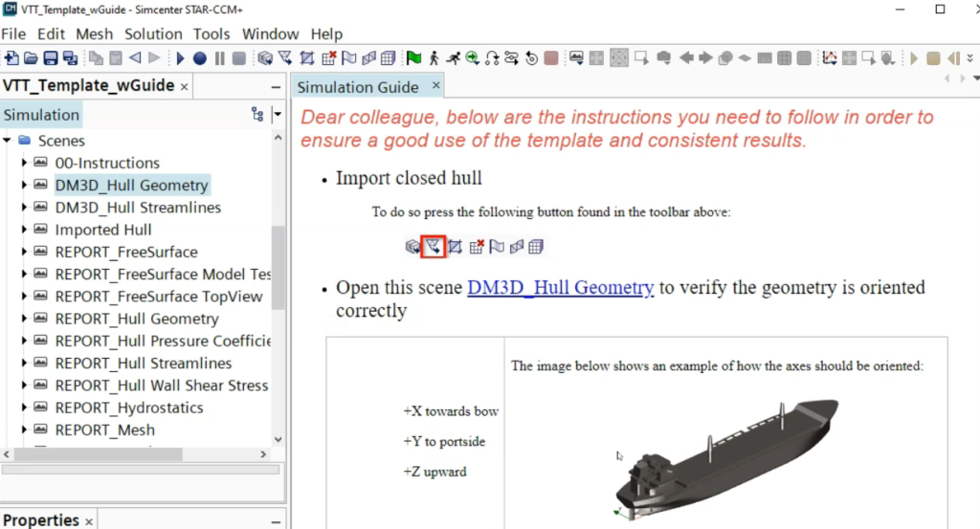Start macro recording with the blue circle icon

point(200,58)
